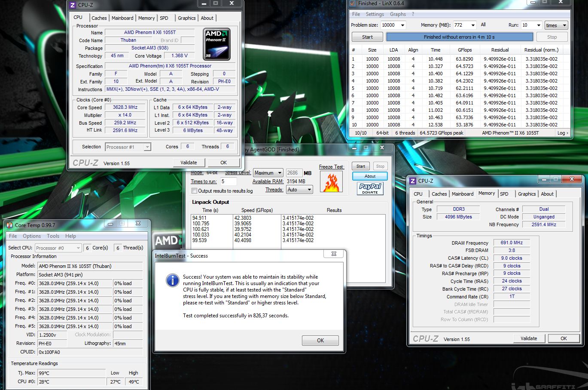Click the Time column header in LinX
This screenshot has width=588, height=390.
436,50
